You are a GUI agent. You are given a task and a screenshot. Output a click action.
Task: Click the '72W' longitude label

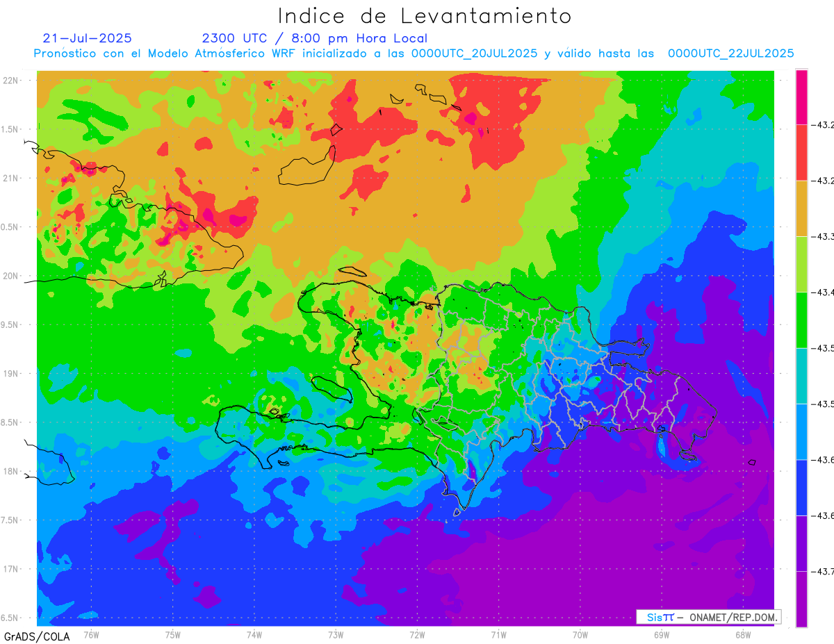point(417,635)
